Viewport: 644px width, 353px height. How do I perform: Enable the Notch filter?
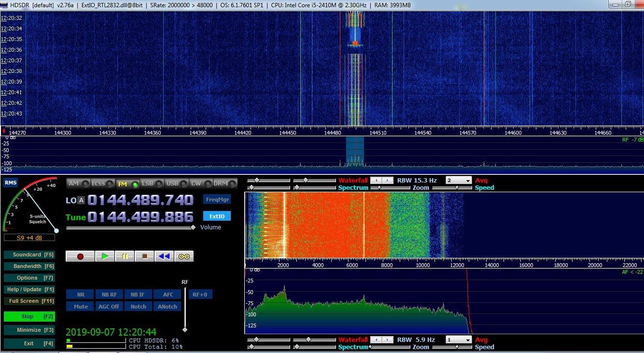pyautogui.click(x=138, y=307)
